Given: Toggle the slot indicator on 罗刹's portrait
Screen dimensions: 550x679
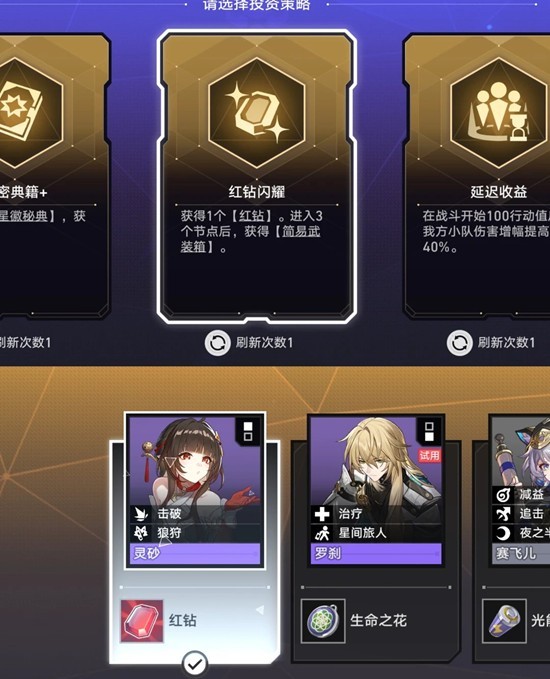Looking at the screenshot, I should pos(429,432).
